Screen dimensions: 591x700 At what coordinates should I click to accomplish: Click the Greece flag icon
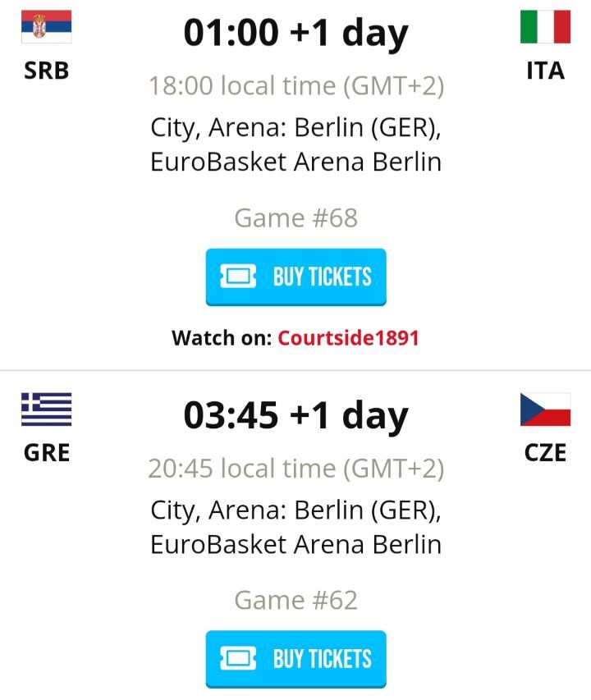[x=46, y=409]
